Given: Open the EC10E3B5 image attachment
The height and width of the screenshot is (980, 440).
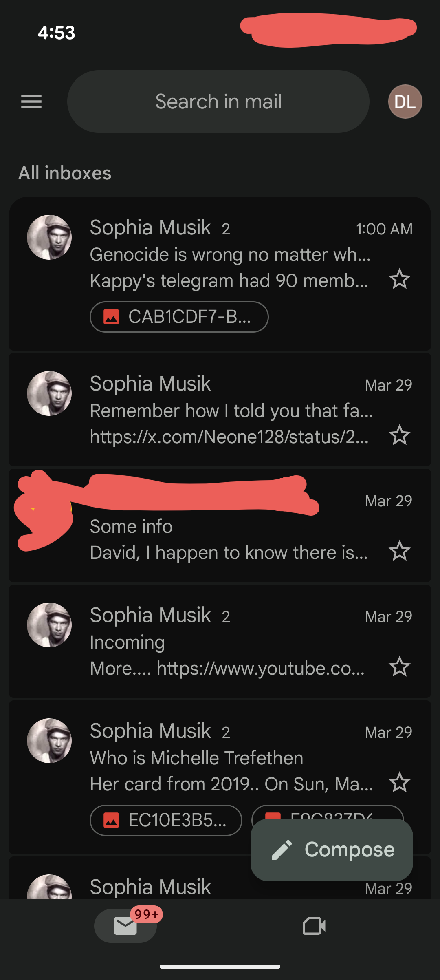Looking at the screenshot, I should (166, 820).
